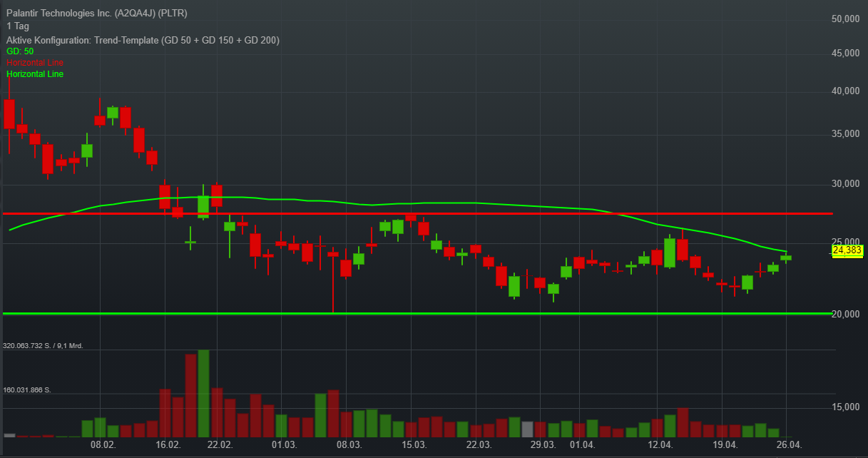Screen dimensions: 868x458
Task: Click the yellow 24,383 current price tag
Action: [847, 250]
